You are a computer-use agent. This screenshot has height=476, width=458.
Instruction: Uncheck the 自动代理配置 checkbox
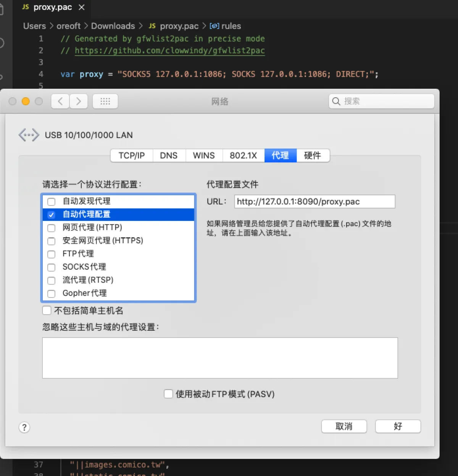51,214
